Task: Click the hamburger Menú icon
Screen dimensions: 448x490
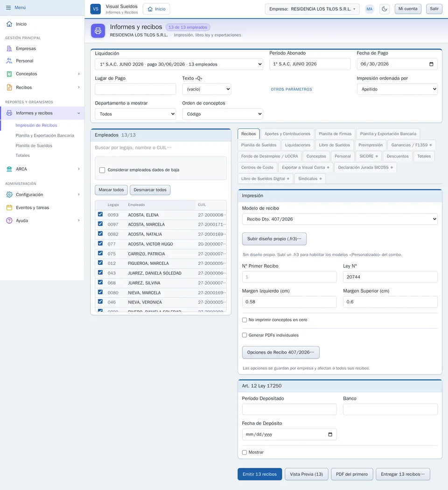Action: click(8, 7)
